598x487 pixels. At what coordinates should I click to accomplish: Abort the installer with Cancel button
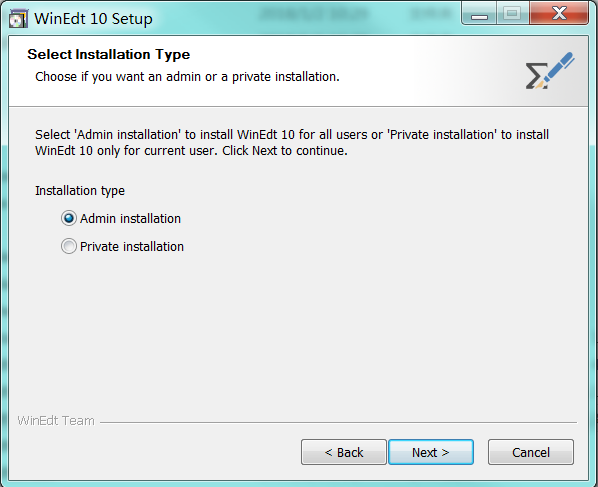point(531,452)
